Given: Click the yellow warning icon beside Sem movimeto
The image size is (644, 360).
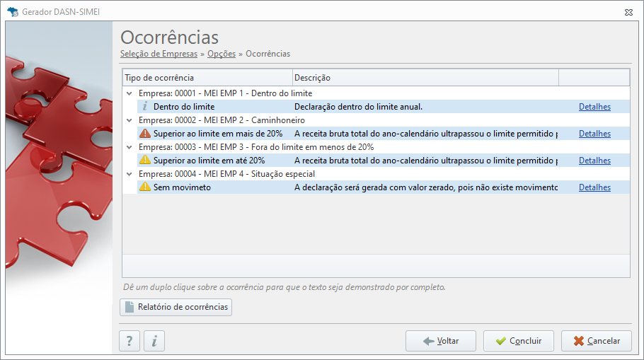Looking at the screenshot, I should [145, 187].
